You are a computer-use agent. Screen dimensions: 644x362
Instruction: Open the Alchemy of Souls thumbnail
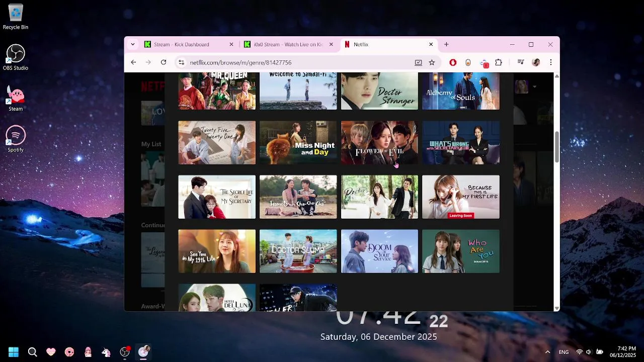461,90
